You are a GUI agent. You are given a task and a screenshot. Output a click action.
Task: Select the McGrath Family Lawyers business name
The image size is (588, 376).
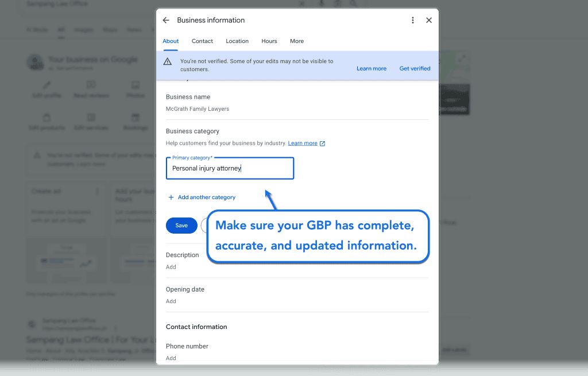pos(198,108)
